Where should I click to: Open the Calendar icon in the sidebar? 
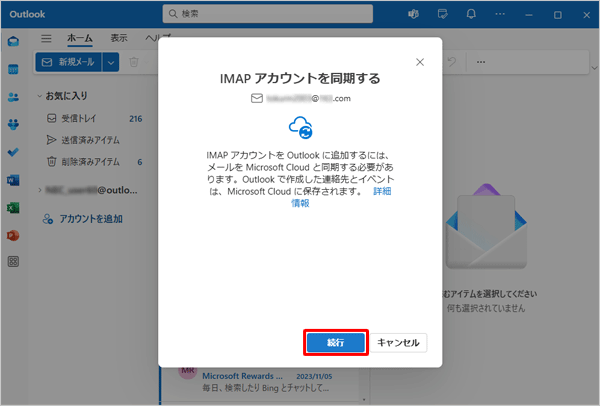coord(13,70)
